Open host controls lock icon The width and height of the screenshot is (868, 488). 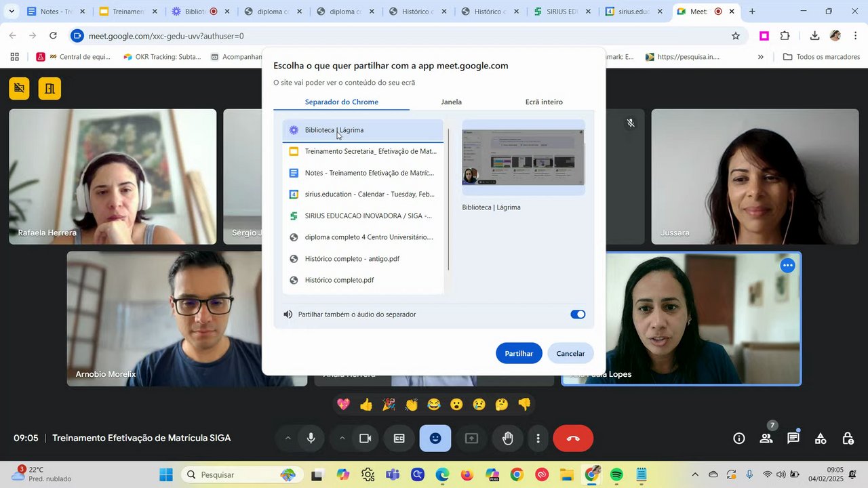848,439
